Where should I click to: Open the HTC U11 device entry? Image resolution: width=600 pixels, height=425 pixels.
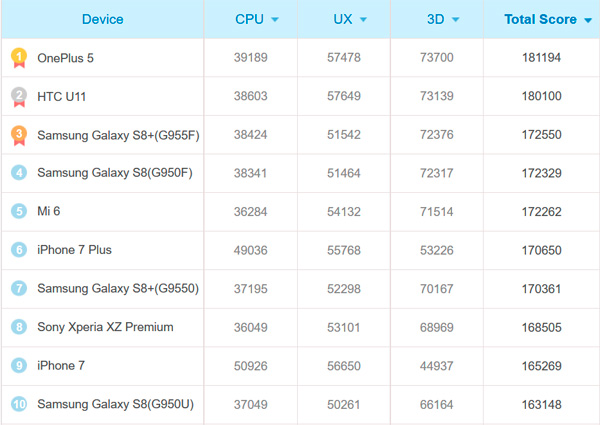tap(65, 97)
